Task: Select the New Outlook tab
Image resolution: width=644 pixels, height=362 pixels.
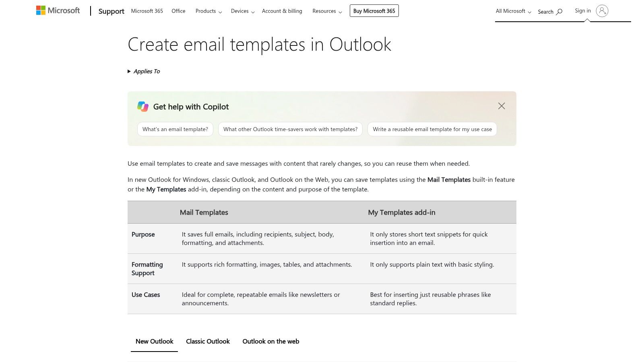Action: point(154,341)
